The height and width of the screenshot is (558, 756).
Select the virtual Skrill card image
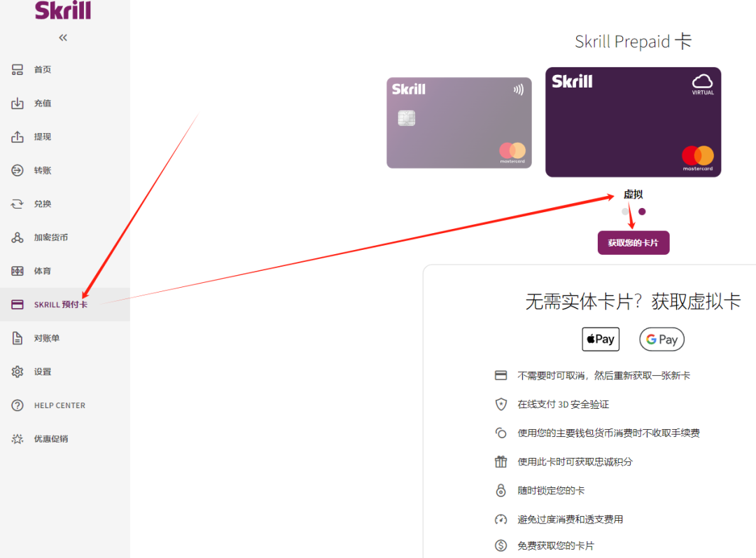pyautogui.click(x=633, y=122)
